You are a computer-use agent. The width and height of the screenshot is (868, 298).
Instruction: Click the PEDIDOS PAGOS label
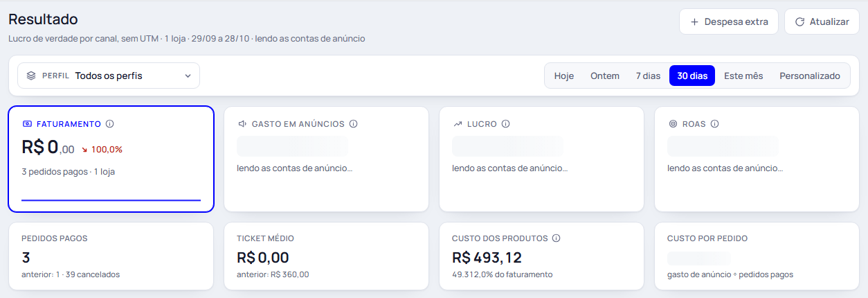(55, 238)
